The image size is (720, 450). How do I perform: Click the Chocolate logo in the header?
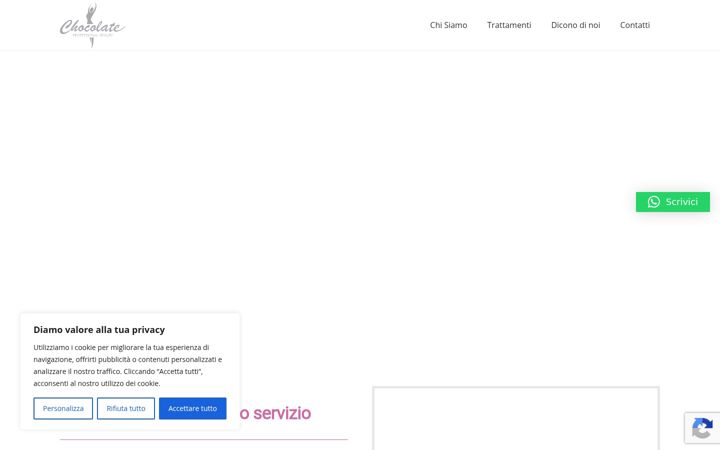tap(92, 25)
